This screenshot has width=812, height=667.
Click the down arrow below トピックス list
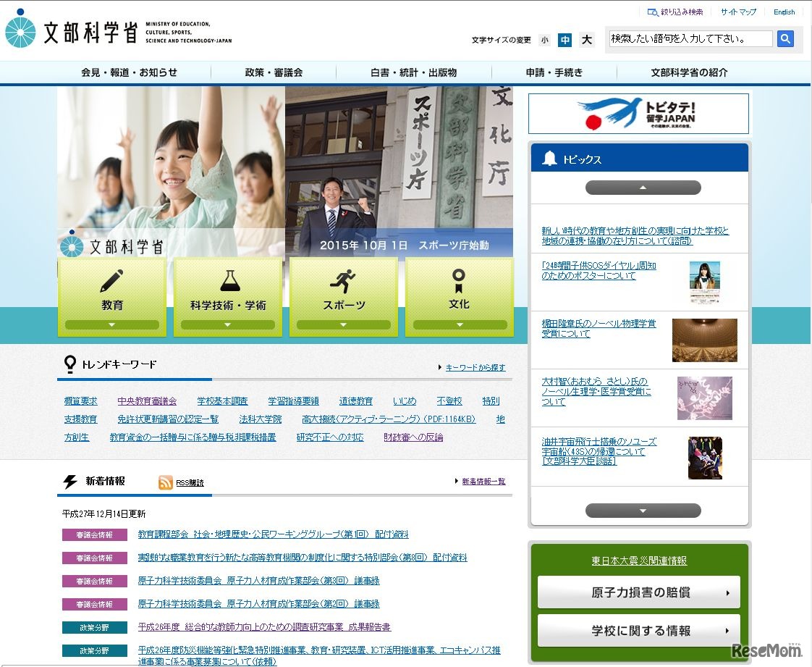(x=643, y=511)
